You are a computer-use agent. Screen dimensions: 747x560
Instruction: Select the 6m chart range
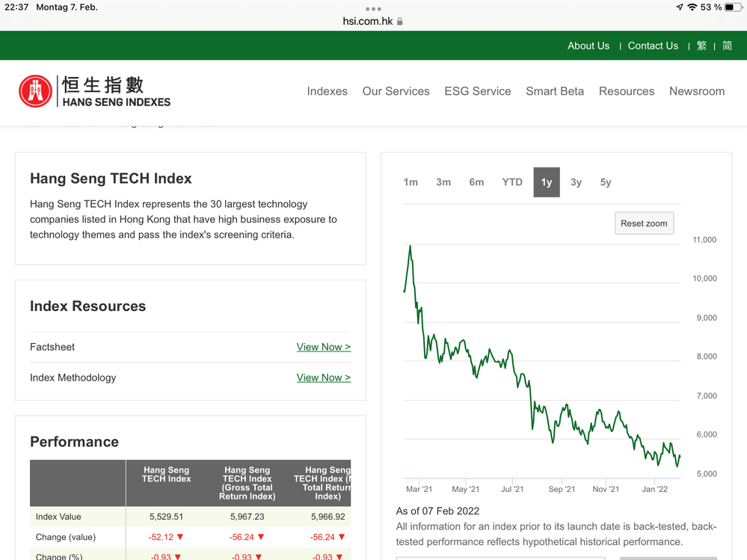476,182
